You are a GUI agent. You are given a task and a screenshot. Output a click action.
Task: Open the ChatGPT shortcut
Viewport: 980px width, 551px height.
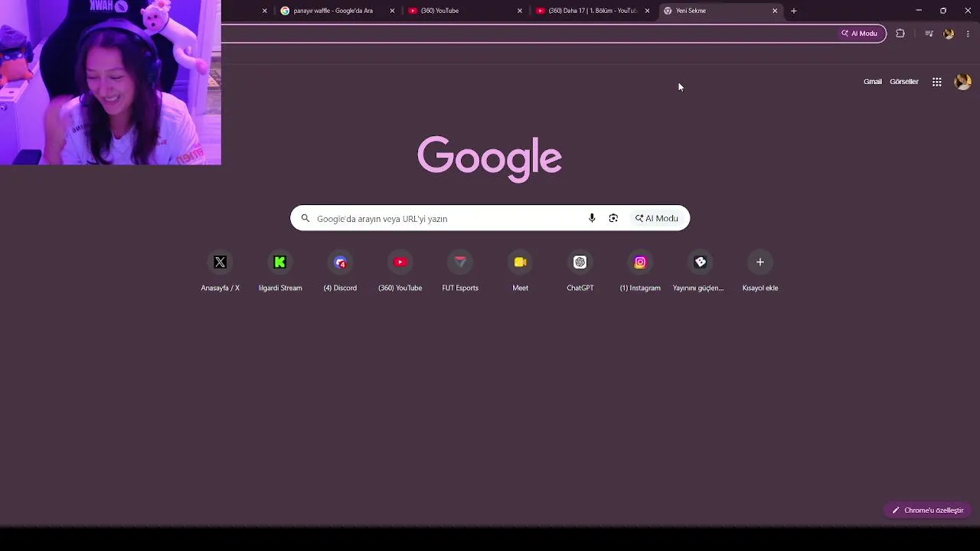click(x=580, y=272)
